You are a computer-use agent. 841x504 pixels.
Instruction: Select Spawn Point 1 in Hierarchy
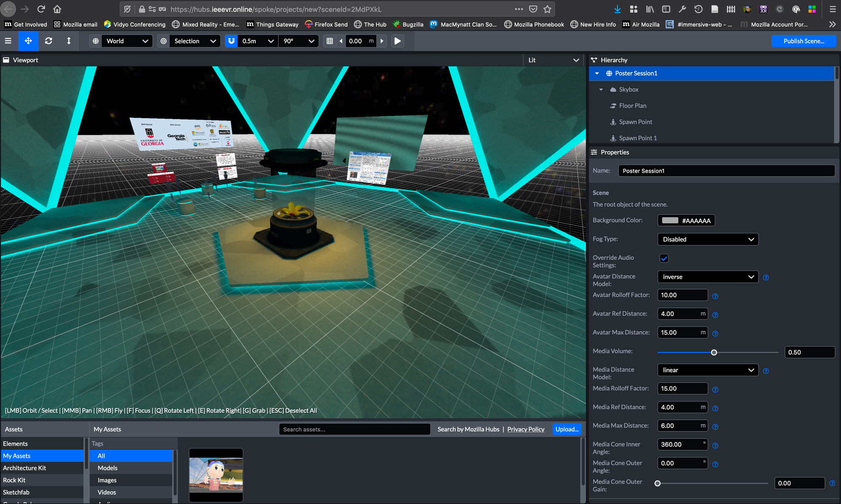[637, 138]
